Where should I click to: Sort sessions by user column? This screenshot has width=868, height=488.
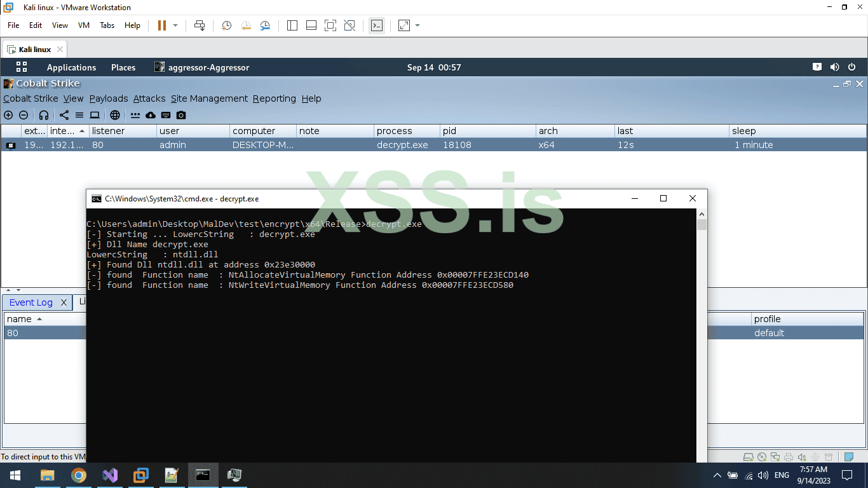coord(193,131)
